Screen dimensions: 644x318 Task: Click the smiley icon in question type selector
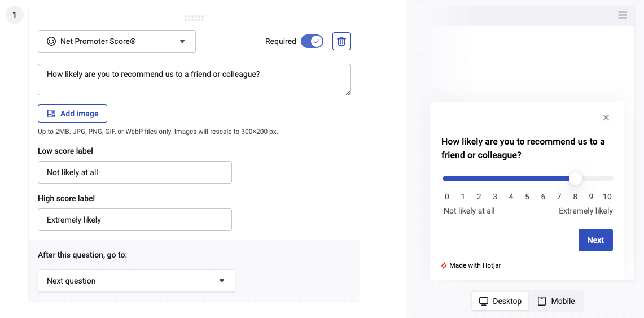(51, 41)
